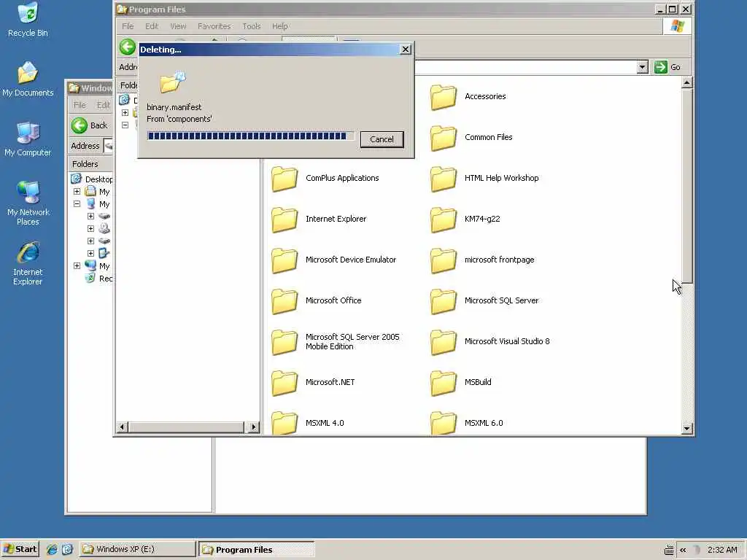Click the Folders pane header in back window

point(90,164)
